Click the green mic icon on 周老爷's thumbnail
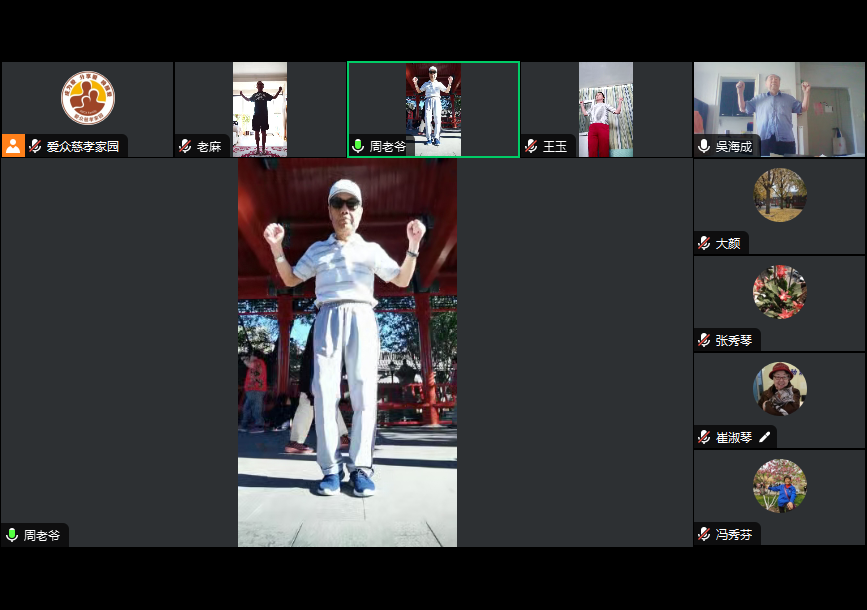867x610 pixels. tap(358, 146)
